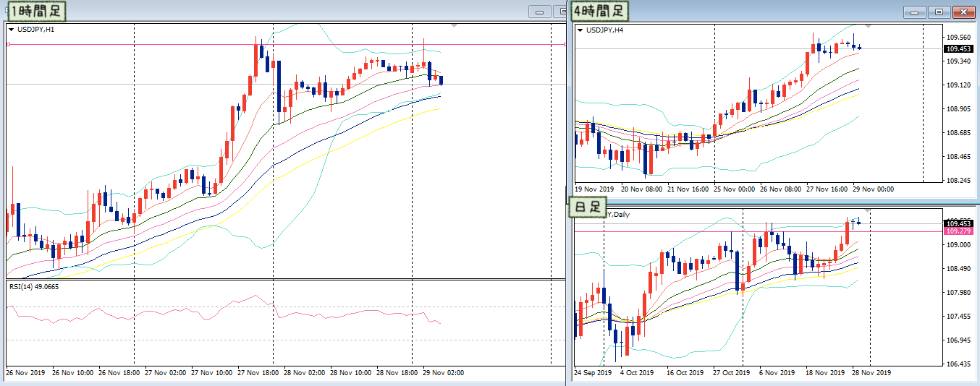Click the 24 Sep 2019 date on Daily axis
The image size is (980, 386).
point(594,373)
